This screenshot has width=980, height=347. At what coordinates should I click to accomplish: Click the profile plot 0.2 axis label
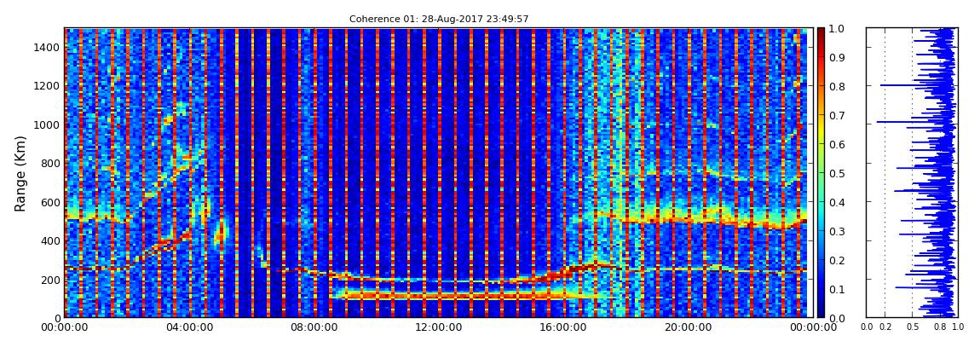(x=885, y=327)
